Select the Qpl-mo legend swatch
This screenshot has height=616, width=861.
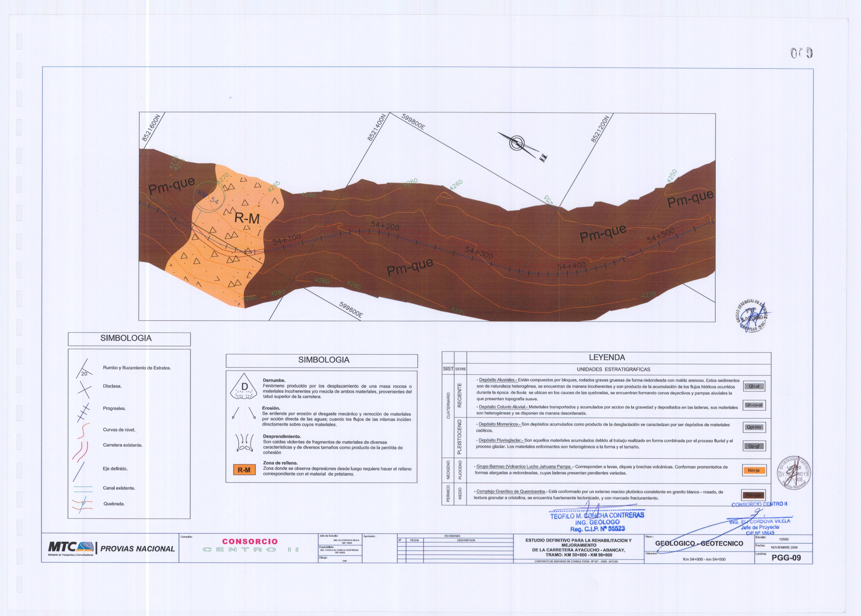pyautogui.click(x=754, y=427)
